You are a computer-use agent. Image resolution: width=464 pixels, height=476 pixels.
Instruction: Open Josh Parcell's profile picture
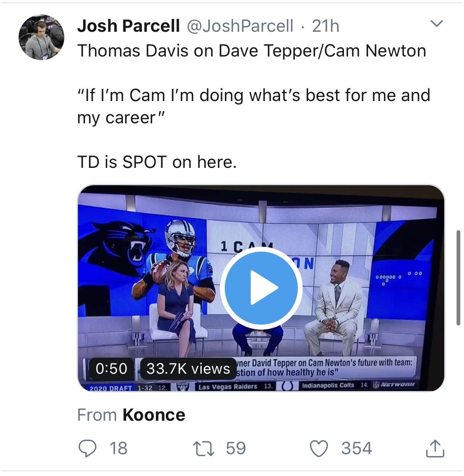[x=41, y=38]
